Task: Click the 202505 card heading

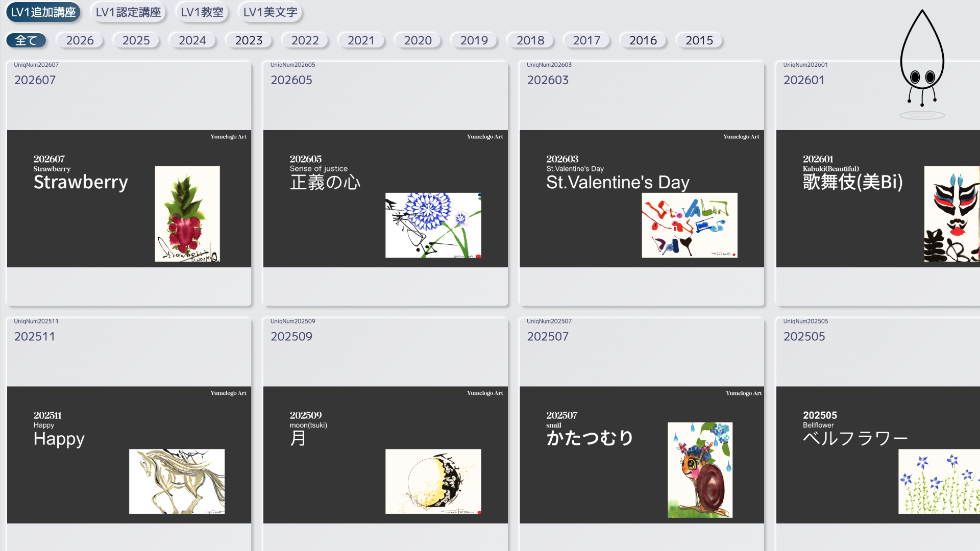Action: point(804,337)
